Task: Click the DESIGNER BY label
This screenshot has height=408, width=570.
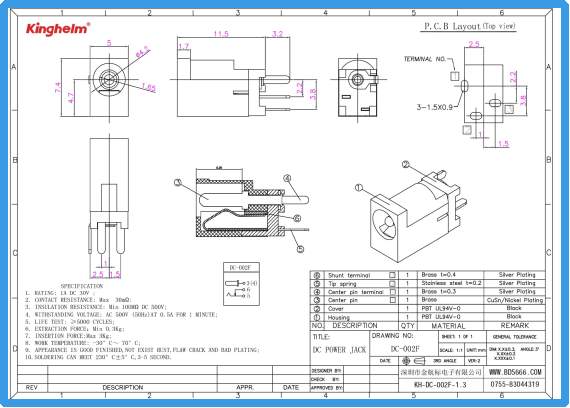Action: point(326,371)
